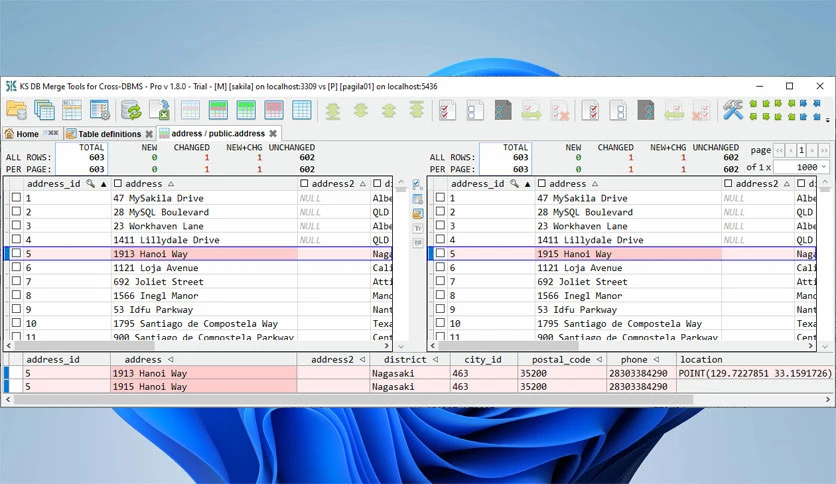836x484 pixels.
Task: Click the left dark invert-selection document icon
Action: click(503, 110)
